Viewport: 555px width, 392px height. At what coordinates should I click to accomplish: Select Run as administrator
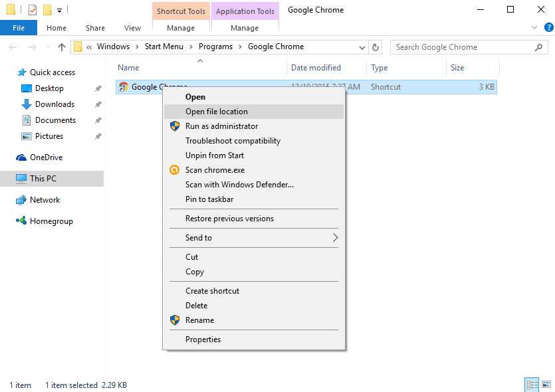click(x=221, y=126)
